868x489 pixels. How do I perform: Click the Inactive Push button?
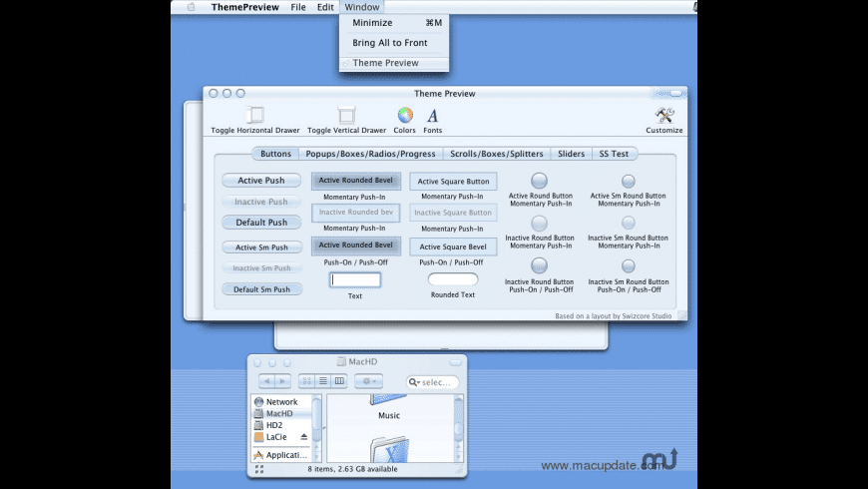[261, 202]
